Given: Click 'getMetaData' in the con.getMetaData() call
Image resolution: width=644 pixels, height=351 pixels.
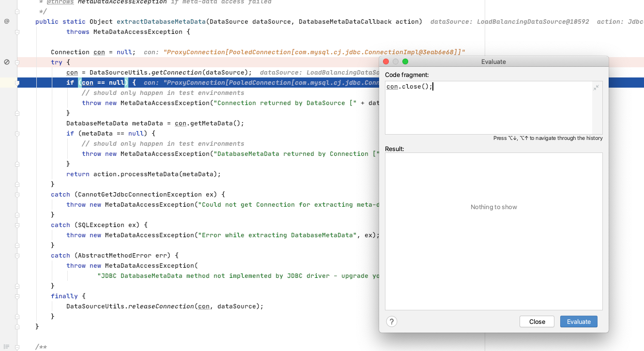Looking at the screenshot, I should (x=211, y=123).
